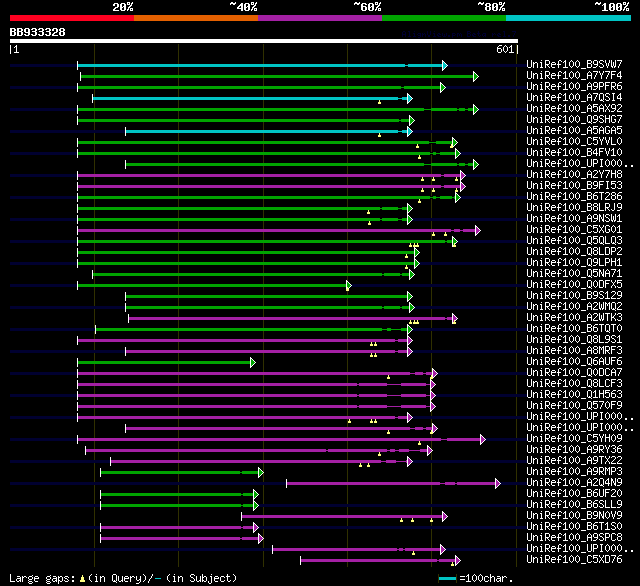This screenshot has height=586, width=640.
Task: Open the UniRef100_B9SVW7 hit label
Action: [574, 64]
